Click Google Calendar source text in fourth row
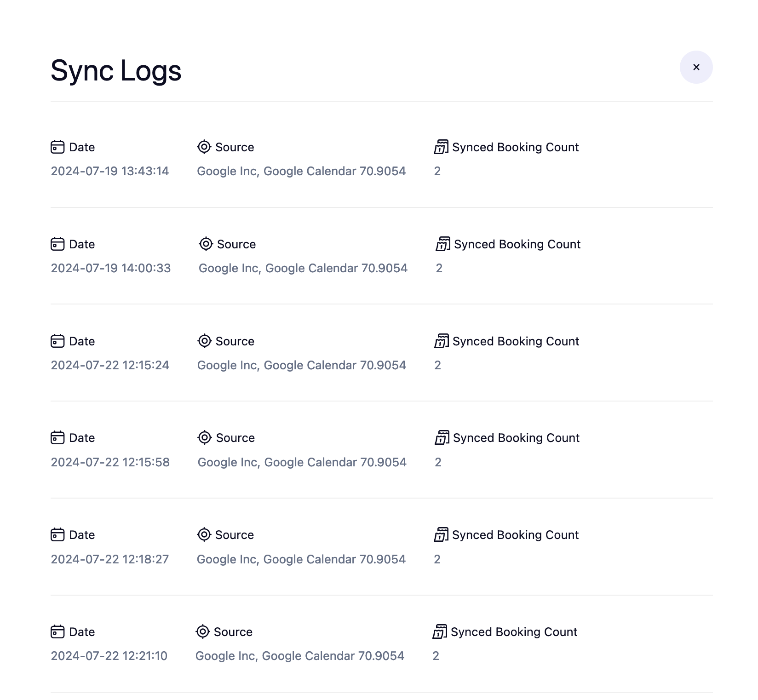 pyautogui.click(x=302, y=462)
